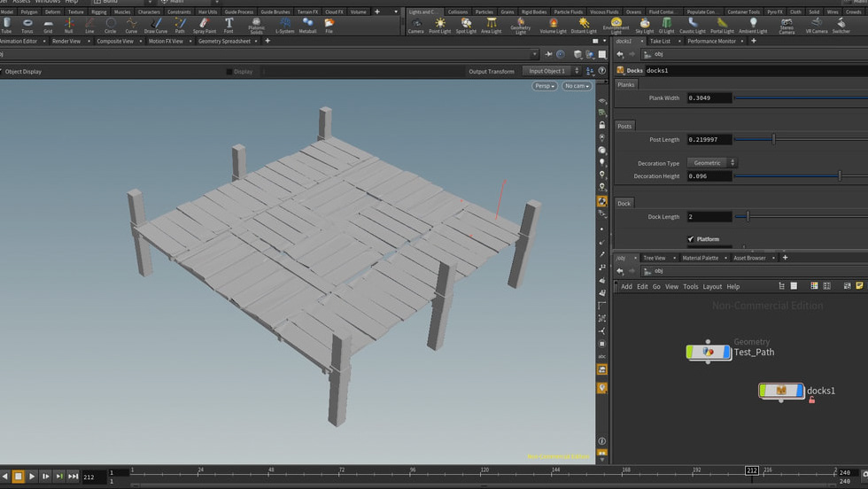868x489 pixels.
Task: Add an L-System from the shelf
Action: [284, 25]
